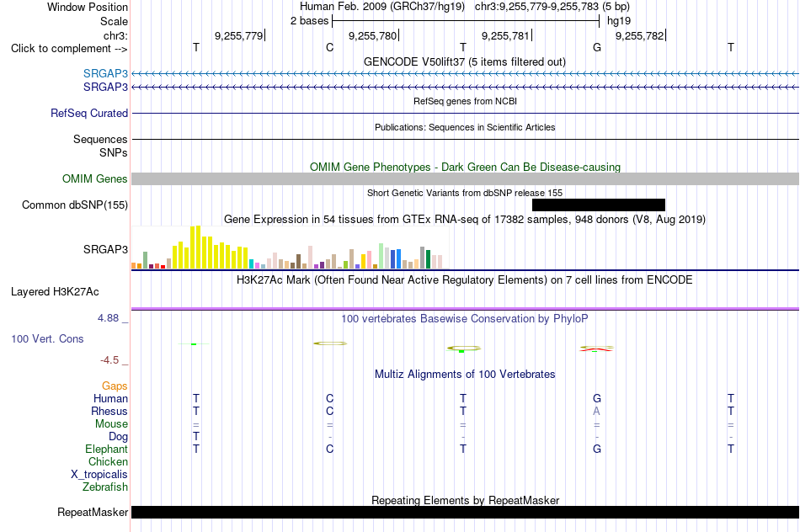Open 'Multiz Alignments of 100 Vertebrates' title
The image size is (800, 532).
[465, 375]
